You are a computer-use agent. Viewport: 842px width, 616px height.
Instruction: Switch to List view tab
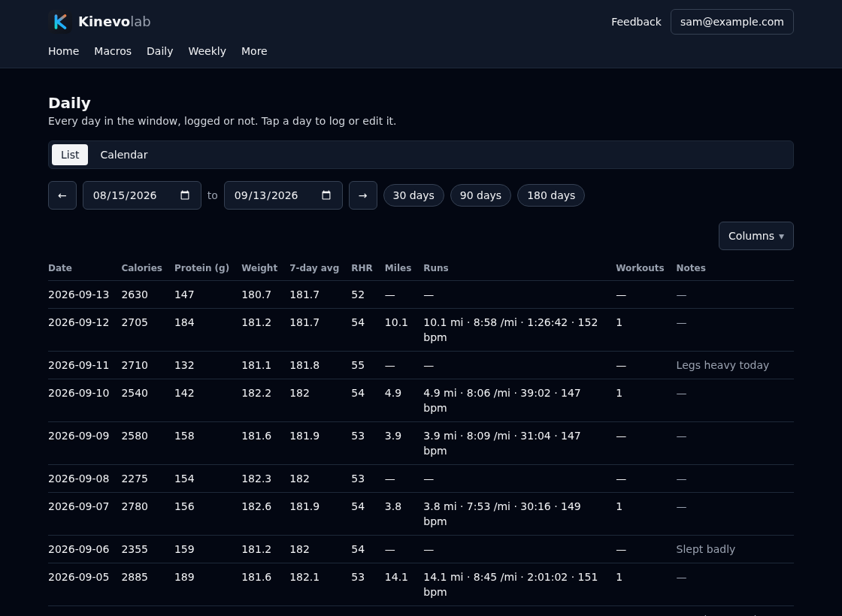tap(70, 155)
